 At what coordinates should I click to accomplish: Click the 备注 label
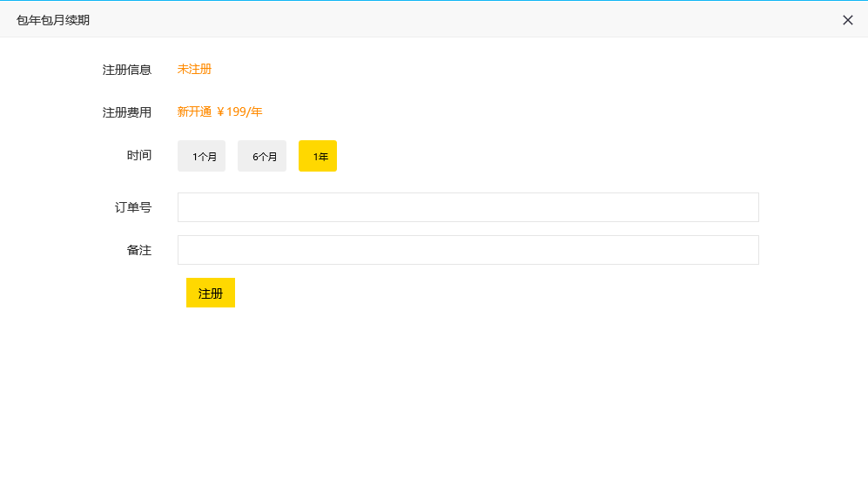click(139, 250)
